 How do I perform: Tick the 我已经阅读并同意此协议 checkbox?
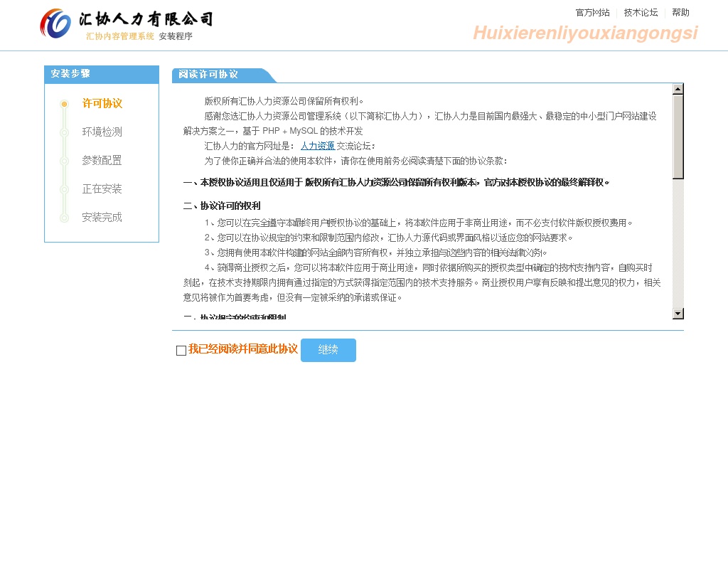coord(181,350)
